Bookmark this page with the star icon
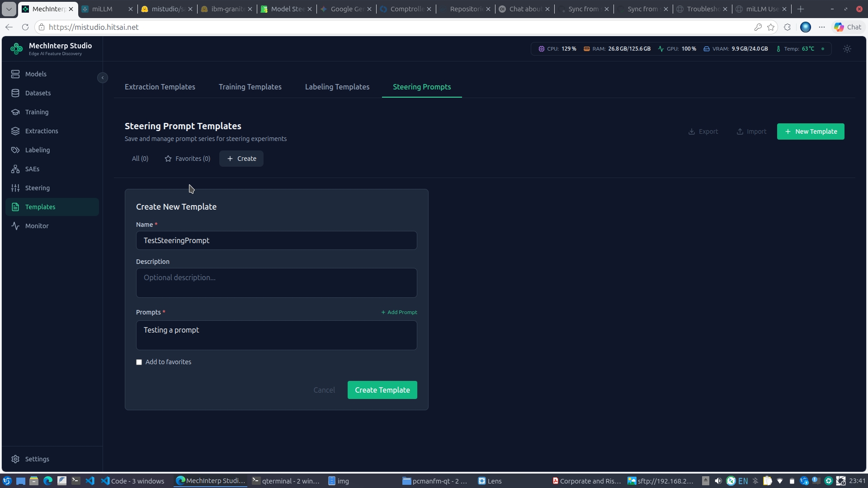This screenshot has width=868, height=488. (771, 27)
